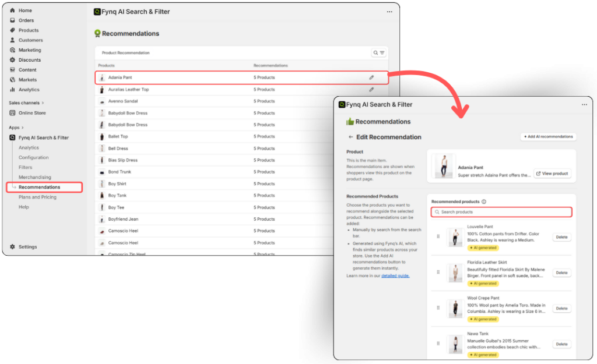
Task: Open Marketing section
Action: [30, 50]
